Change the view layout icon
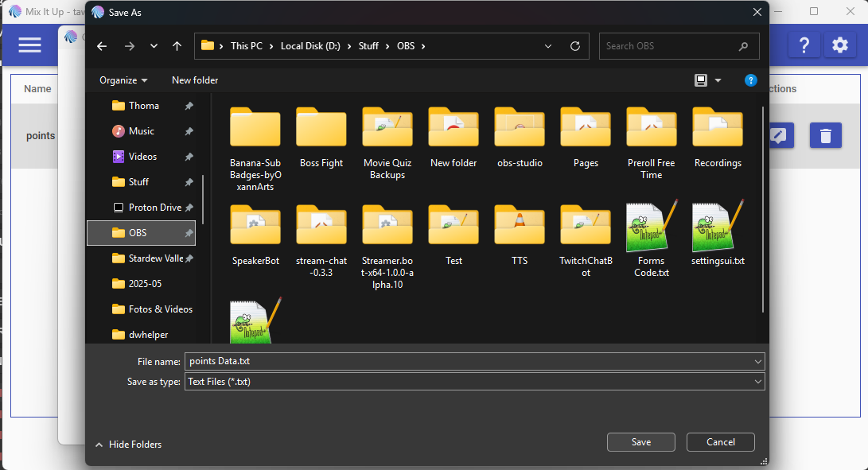This screenshot has height=470, width=868. pos(701,80)
